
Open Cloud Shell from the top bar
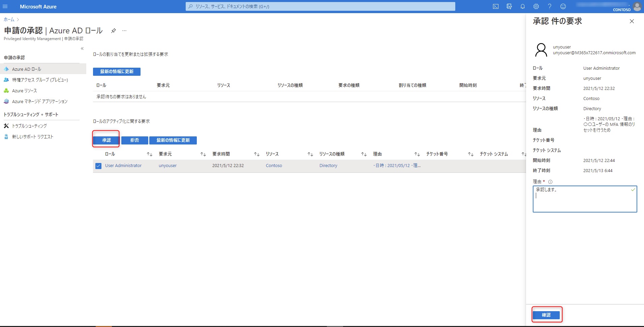[496, 6]
